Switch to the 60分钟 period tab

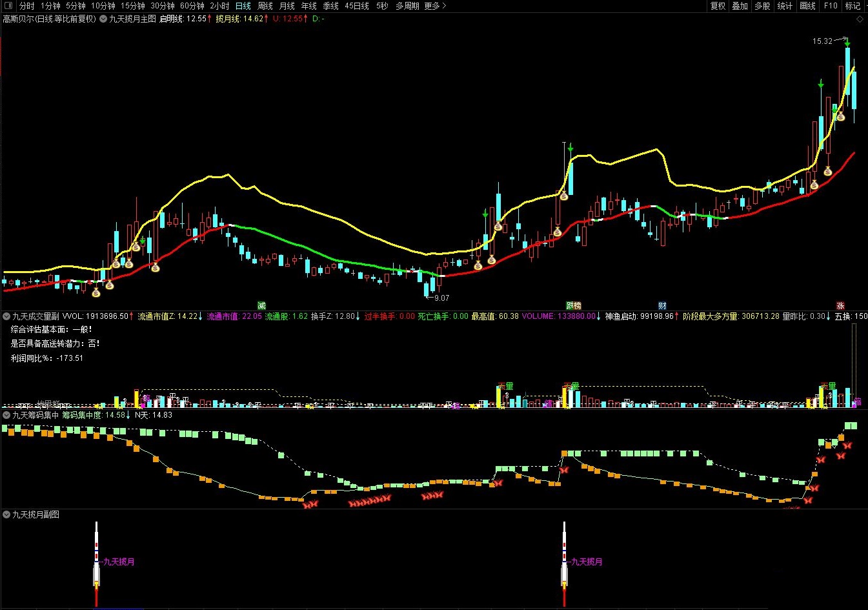pos(192,6)
